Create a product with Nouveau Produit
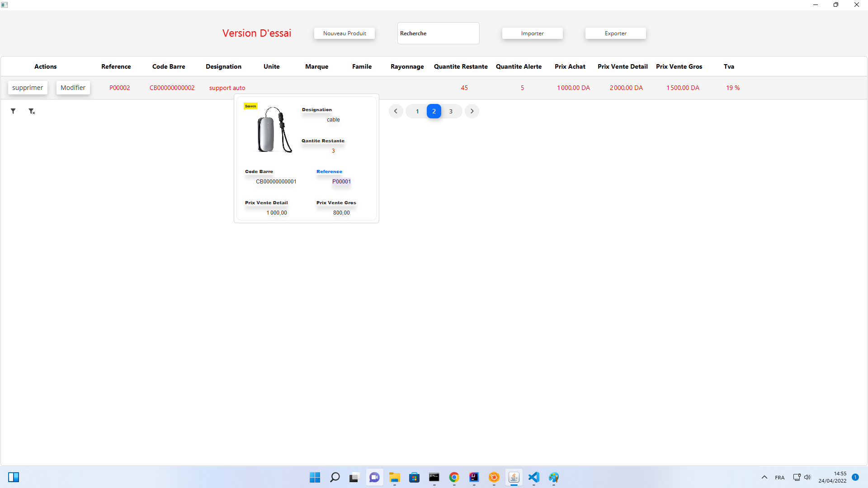868x488 pixels. coord(344,33)
